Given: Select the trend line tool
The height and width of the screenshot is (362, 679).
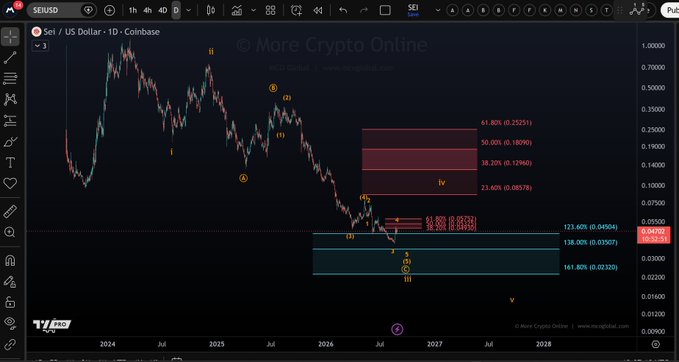Looking at the screenshot, I should 10,58.
